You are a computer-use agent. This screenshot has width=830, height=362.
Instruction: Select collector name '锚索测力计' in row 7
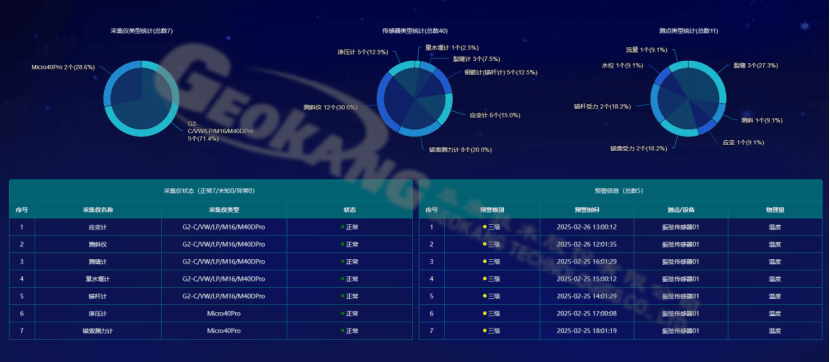click(97, 331)
